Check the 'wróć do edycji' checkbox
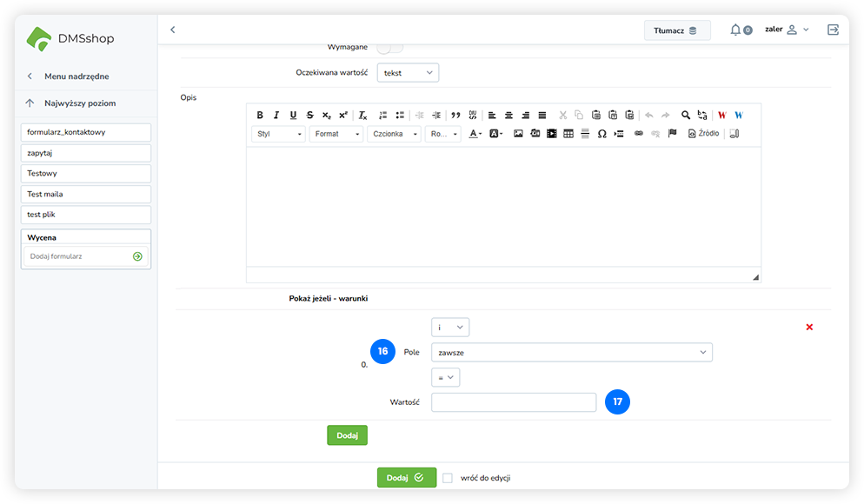The width and height of the screenshot is (864, 504). click(448, 478)
